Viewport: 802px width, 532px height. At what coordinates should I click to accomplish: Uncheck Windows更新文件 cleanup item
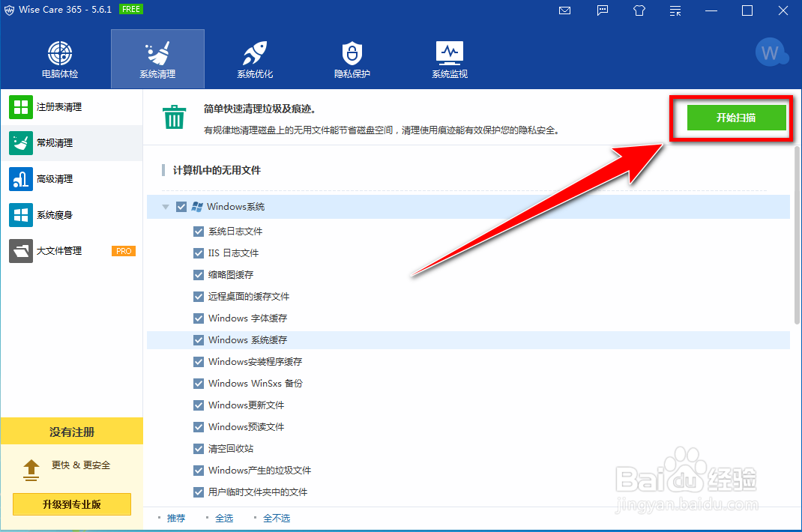click(x=198, y=405)
